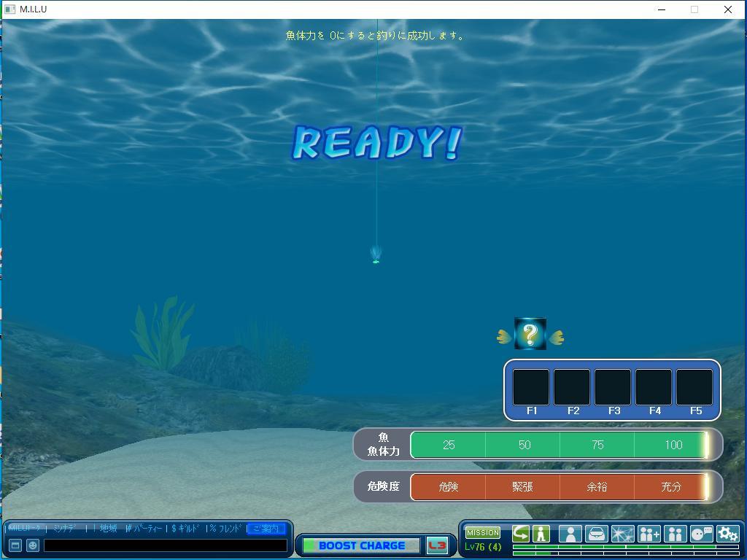Open the add friend icon
The image size is (747, 560).
point(649,534)
